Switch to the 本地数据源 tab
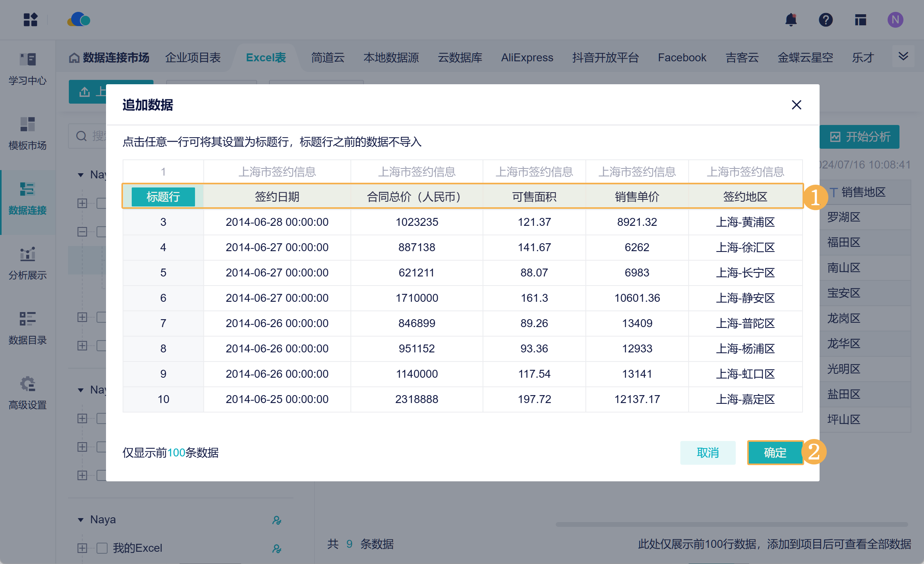The image size is (924, 564). (x=391, y=58)
